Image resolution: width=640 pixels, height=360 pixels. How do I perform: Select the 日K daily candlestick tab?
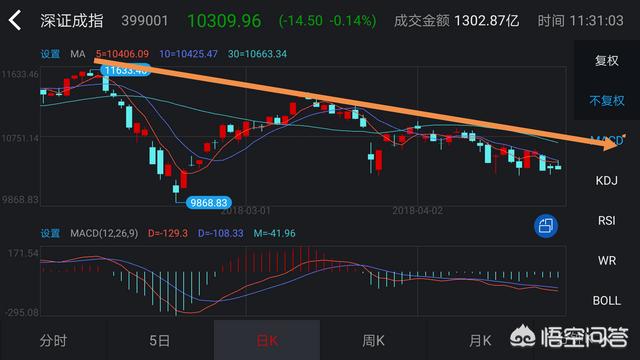coord(267,340)
